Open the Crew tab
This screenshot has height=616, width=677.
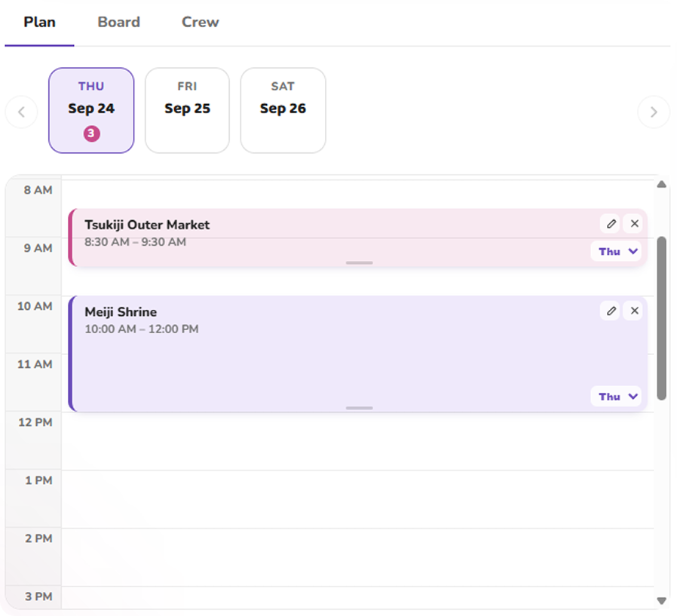click(200, 22)
